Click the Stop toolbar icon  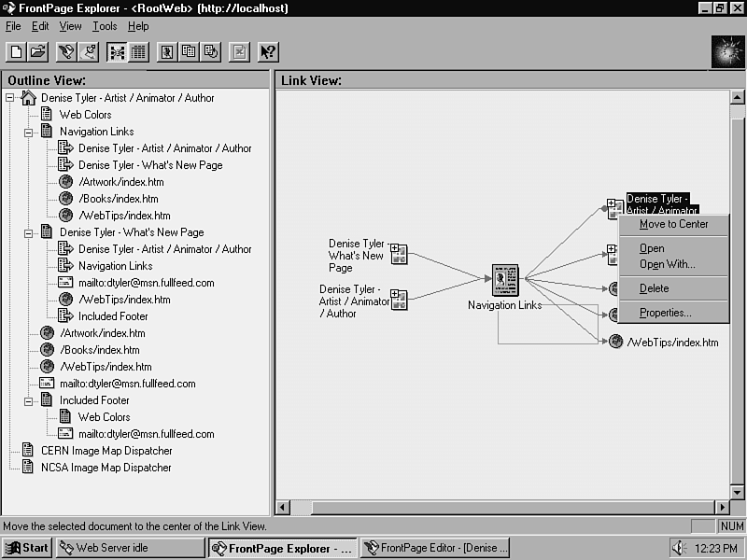tap(240, 52)
